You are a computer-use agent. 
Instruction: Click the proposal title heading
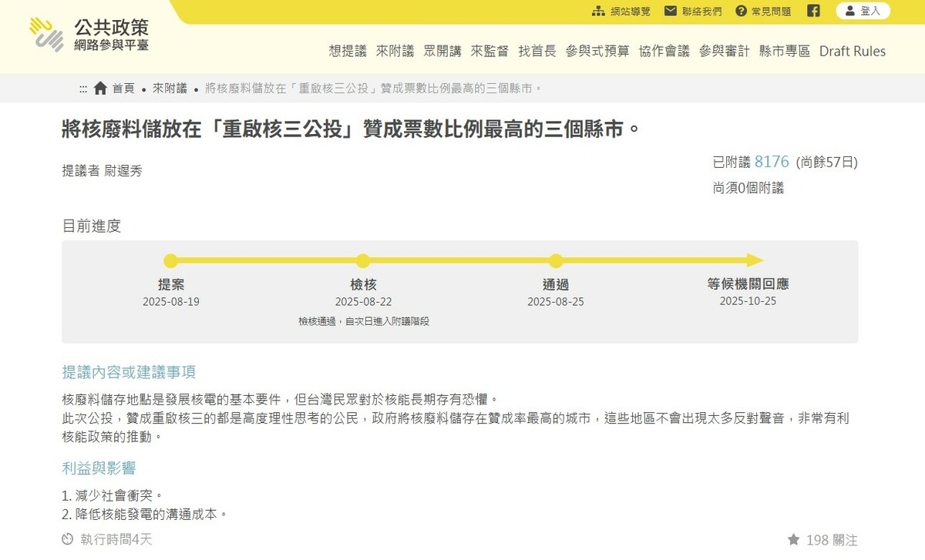point(351,129)
